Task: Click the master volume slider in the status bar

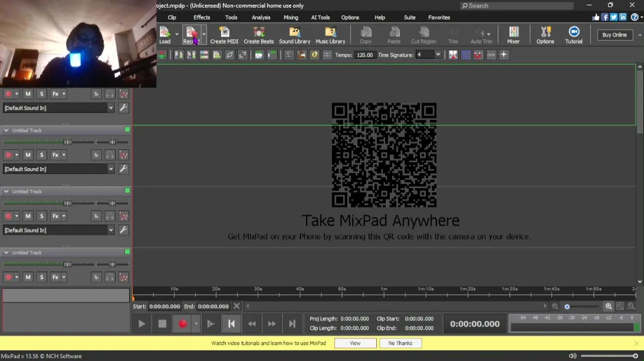Action: click(x=610, y=356)
